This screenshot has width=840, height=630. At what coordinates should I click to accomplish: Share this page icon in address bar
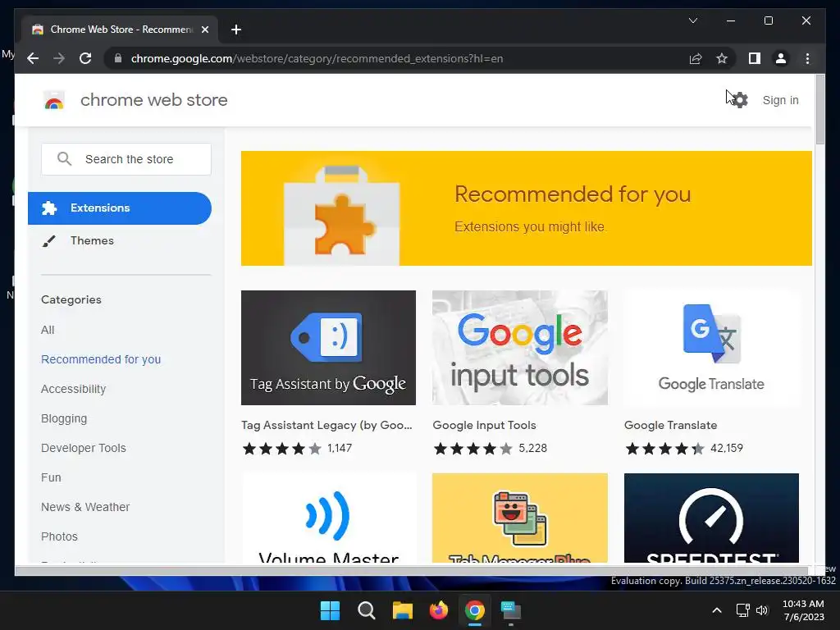[x=696, y=58]
